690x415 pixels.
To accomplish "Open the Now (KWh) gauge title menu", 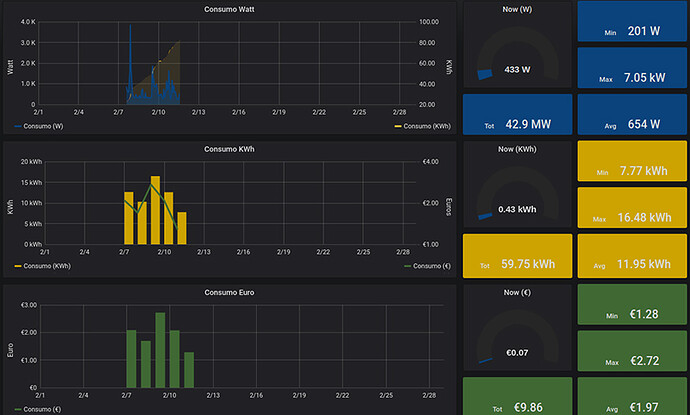I will point(517,149).
